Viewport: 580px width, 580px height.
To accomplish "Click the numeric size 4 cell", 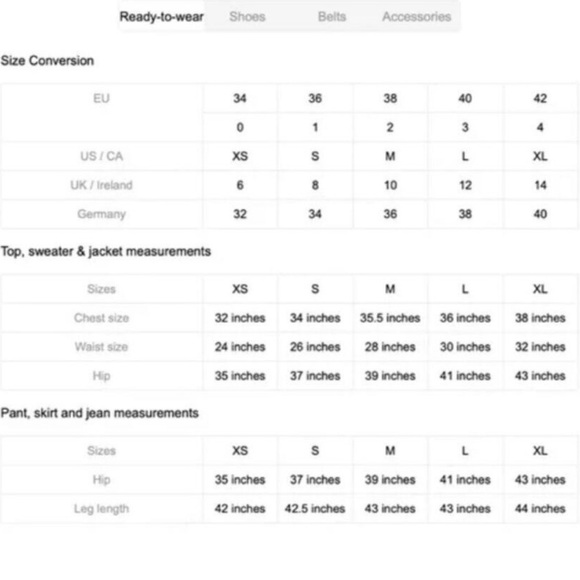I will click(x=540, y=127).
